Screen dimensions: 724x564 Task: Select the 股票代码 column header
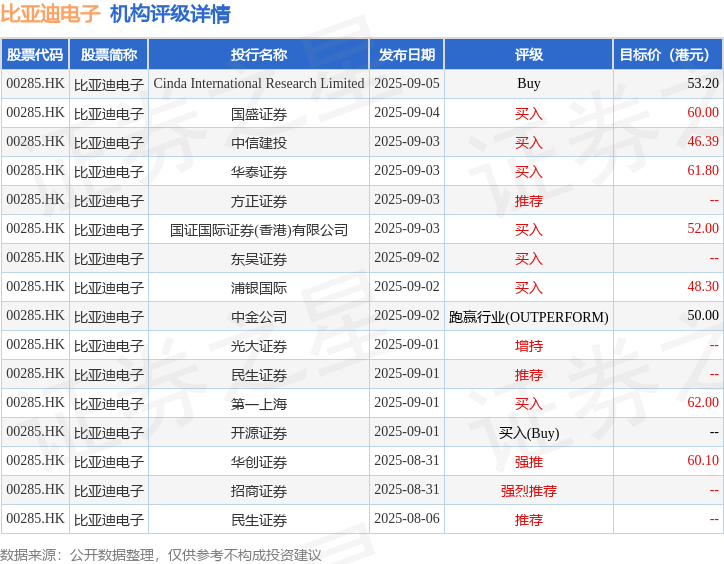click(x=35, y=55)
